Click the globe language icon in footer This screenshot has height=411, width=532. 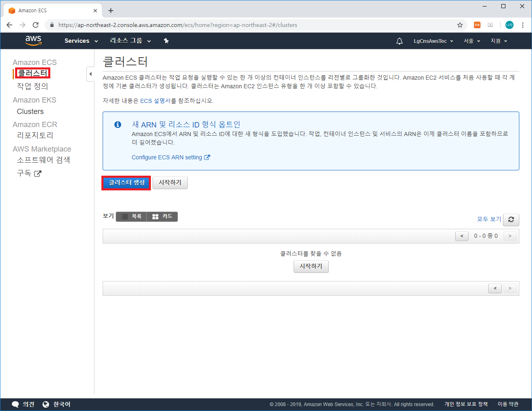tap(46, 404)
